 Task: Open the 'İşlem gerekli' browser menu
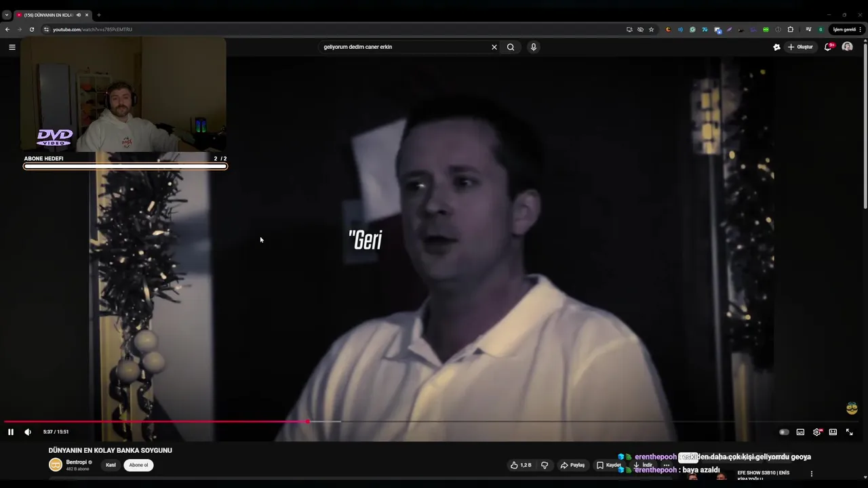(x=848, y=29)
